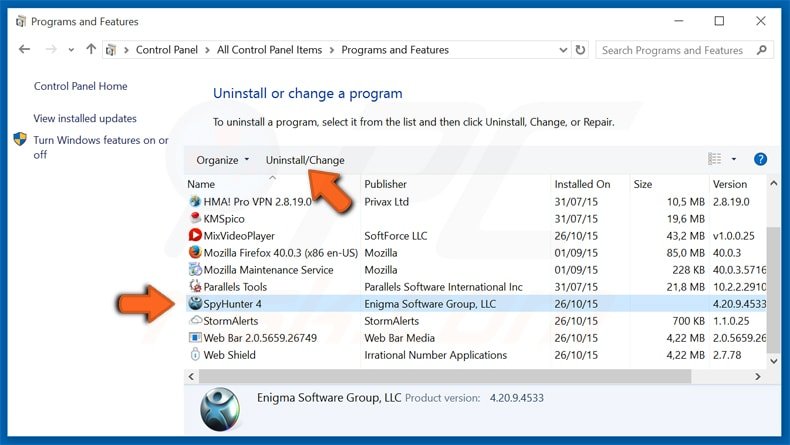This screenshot has width=790, height=445.
Task: Click the Search Programs and Features box
Action: 684,50
